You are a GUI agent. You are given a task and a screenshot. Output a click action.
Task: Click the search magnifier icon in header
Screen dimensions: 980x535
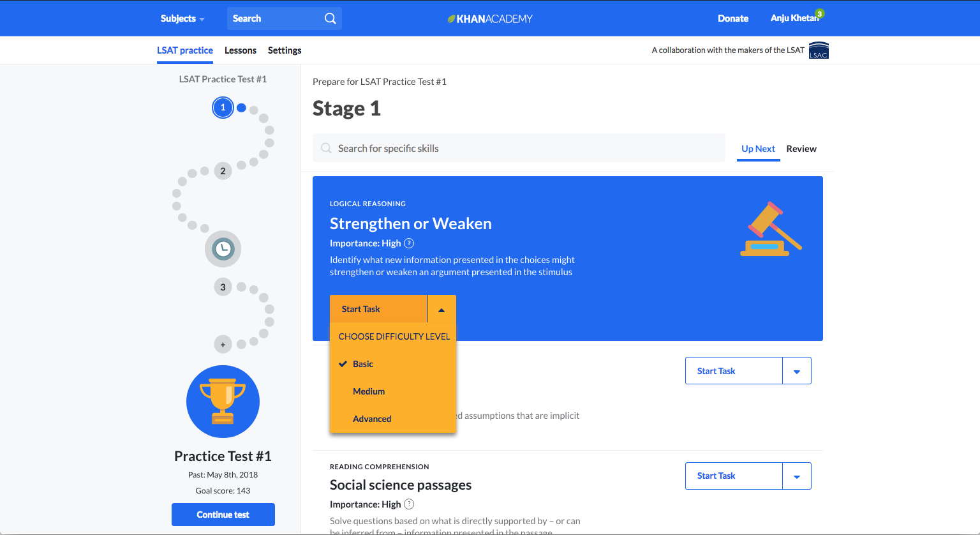(330, 19)
